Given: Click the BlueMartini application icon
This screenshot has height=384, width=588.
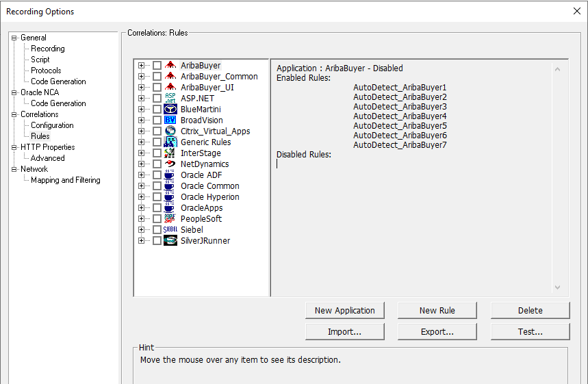Looking at the screenshot, I should (x=170, y=110).
